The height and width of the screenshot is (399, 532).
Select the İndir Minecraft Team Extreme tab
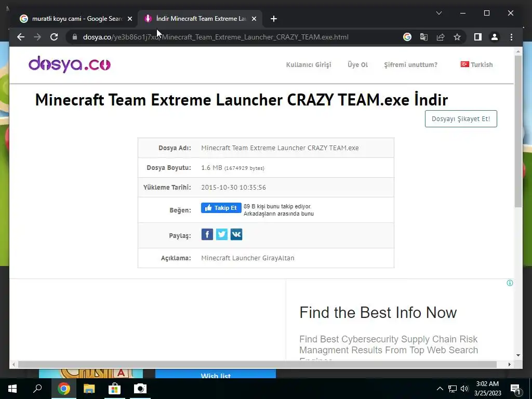click(x=200, y=19)
